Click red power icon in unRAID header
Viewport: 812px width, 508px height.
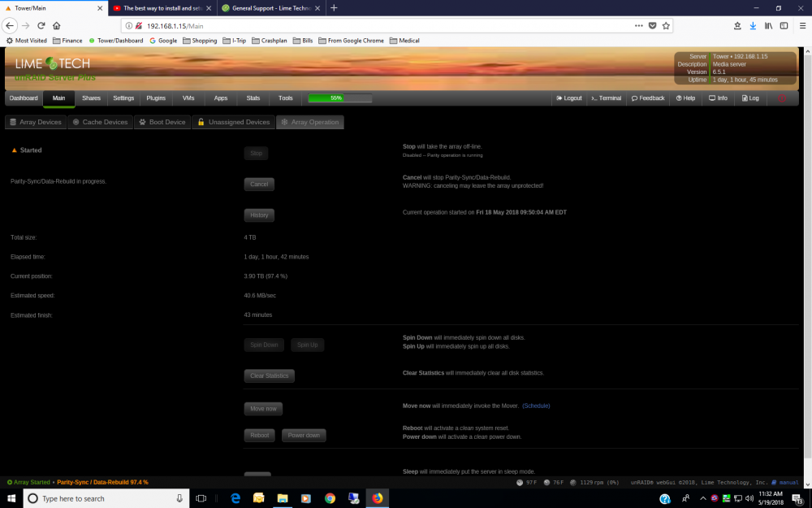click(x=782, y=98)
